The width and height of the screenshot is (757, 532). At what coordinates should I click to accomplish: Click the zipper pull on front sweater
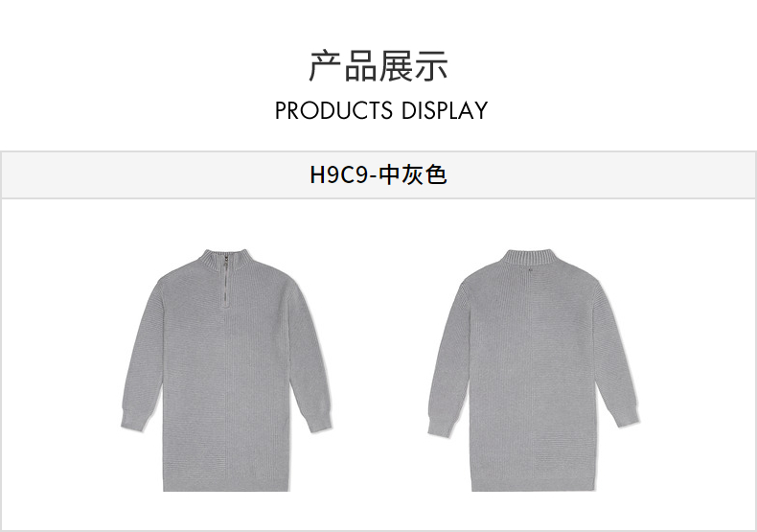[x=225, y=263]
